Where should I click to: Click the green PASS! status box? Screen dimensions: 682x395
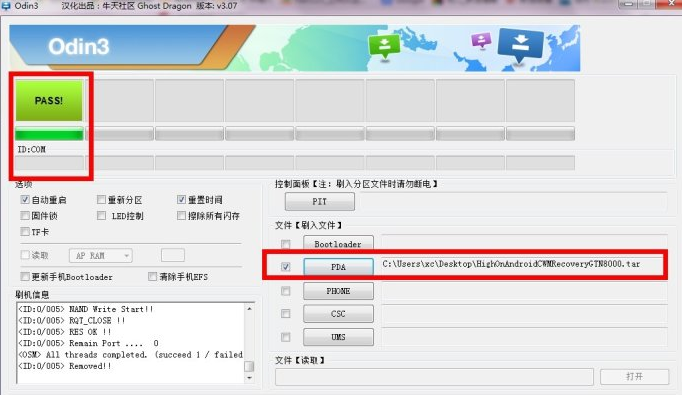tap(49, 100)
